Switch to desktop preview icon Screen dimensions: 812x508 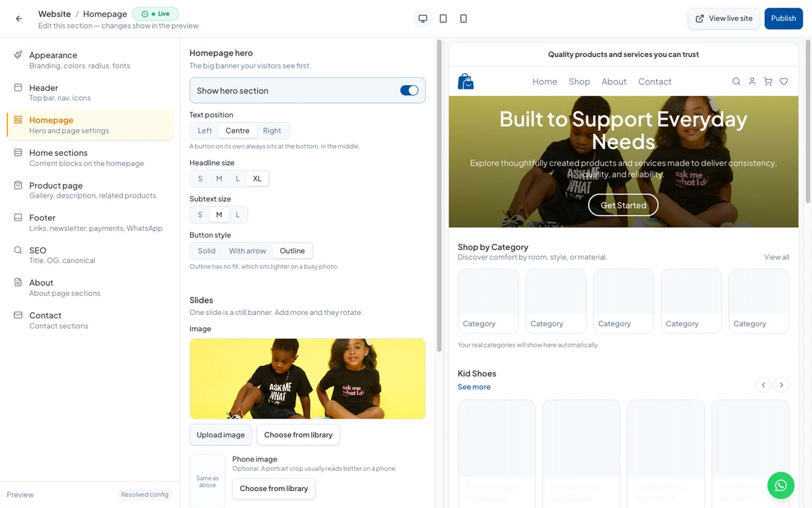click(x=423, y=19)
